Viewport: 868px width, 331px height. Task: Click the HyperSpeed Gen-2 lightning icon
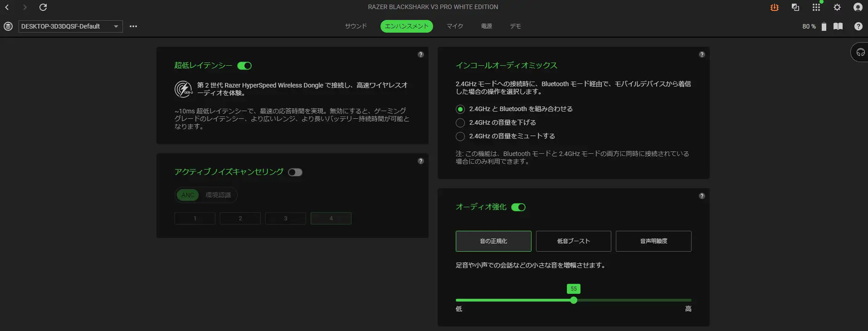click(x=184, y=89)
